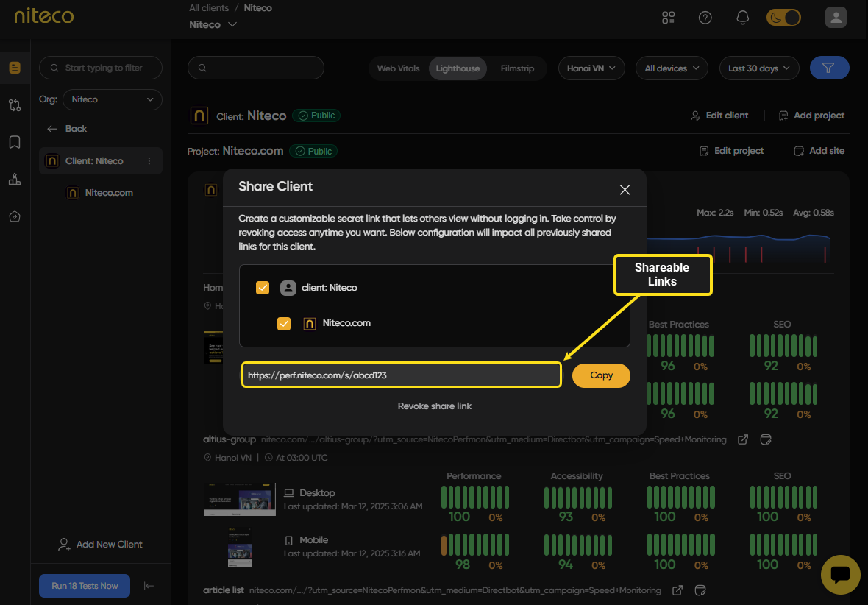Screen dimensions: 868x605
Task: Click the altius-group Mobile thumbnail
Action: [240, 548]
